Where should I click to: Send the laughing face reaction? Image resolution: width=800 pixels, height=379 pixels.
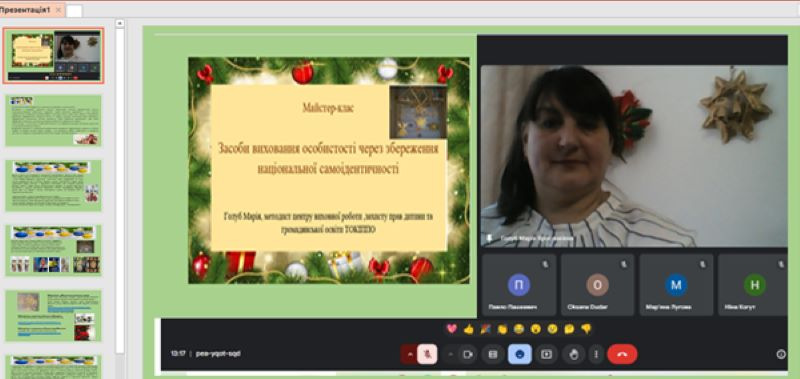(519, 329)
